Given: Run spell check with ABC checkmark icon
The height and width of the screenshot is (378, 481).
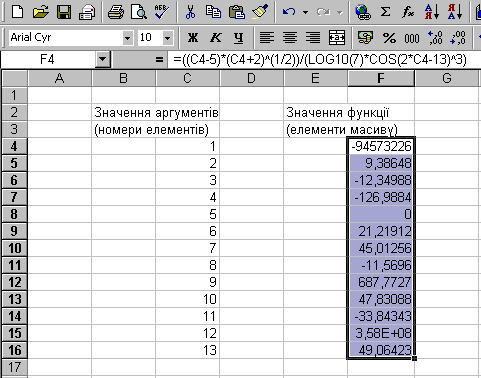Looking at the screenshot, I should tap(162, 12).
